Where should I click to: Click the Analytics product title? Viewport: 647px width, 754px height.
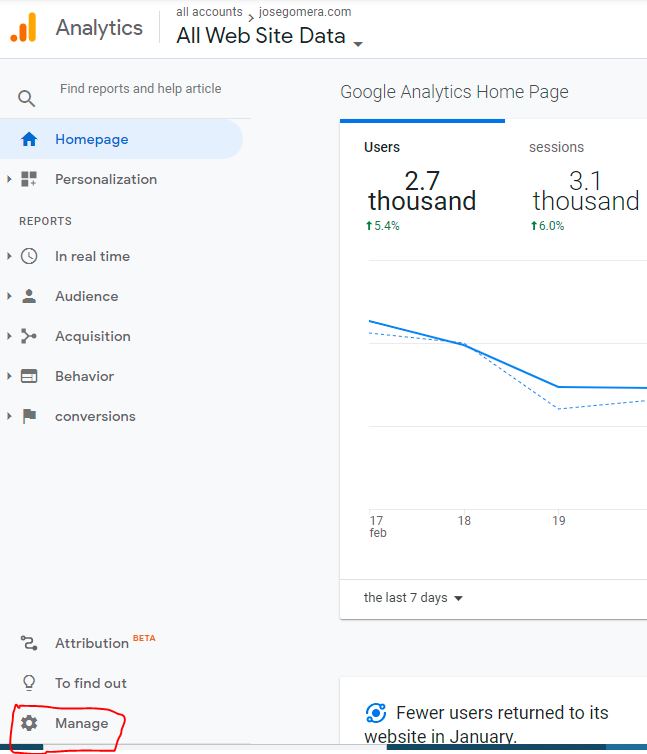tap(99, 28)
